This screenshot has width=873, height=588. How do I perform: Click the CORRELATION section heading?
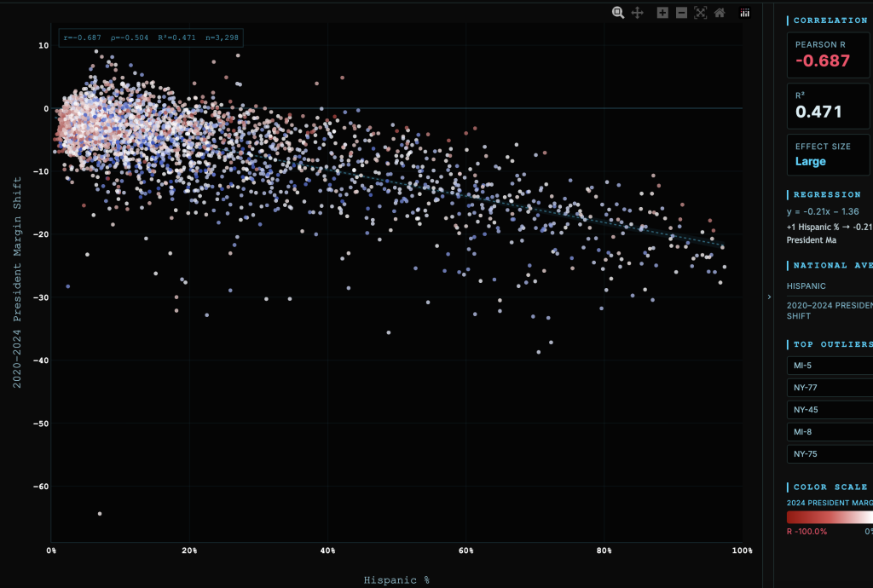(830, 20)
